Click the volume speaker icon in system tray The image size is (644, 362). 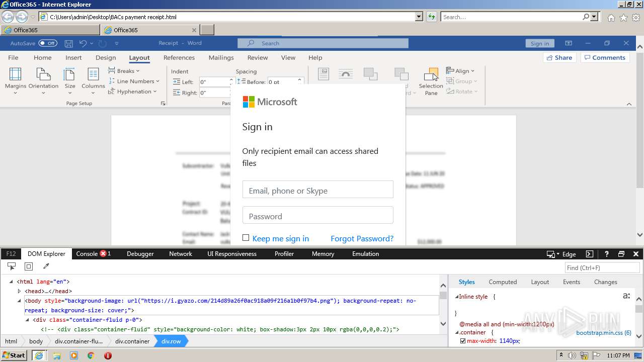[x=572, y=355]
